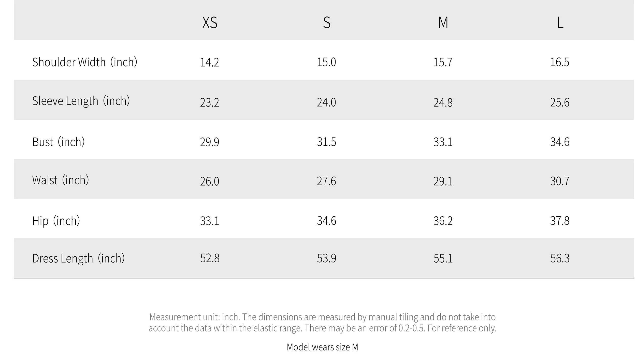
Task: Select the Bust (inch) row label
Action: (59, 142)
